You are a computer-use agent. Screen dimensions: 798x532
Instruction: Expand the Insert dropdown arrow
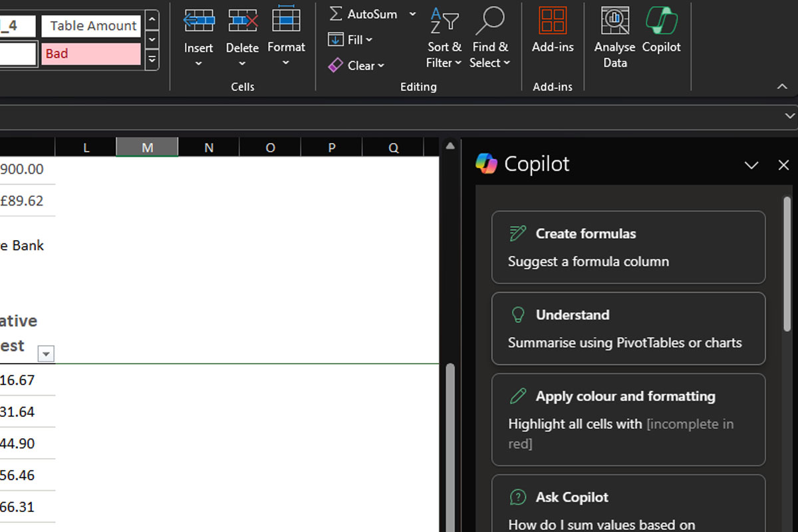click(198, 64)
